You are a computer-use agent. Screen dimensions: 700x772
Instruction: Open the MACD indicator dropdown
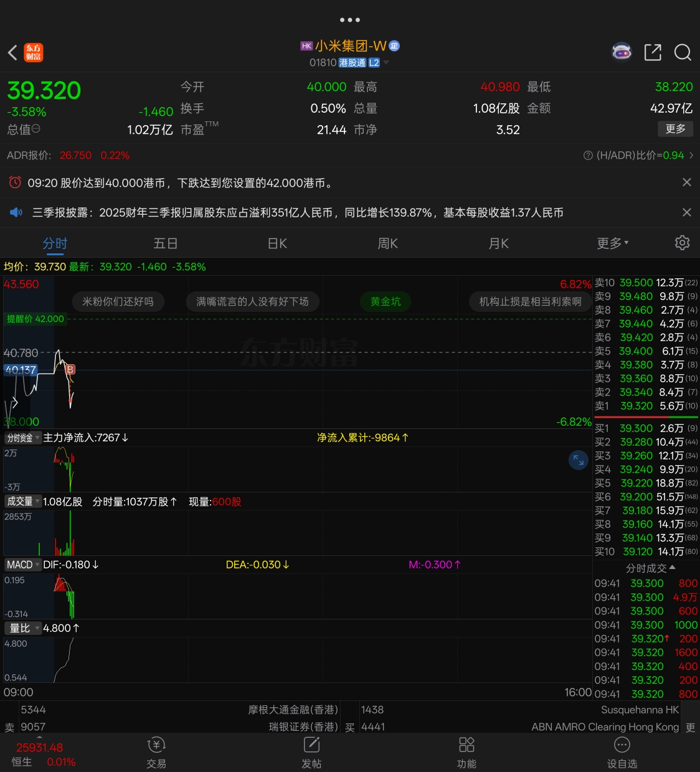pyautogui.click(x=23, y=565)
